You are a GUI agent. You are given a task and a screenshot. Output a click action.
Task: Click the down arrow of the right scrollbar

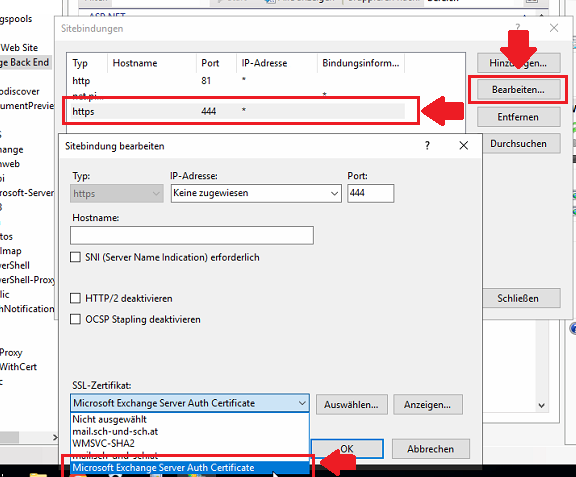pyautogui.click(x=541, y=406)
